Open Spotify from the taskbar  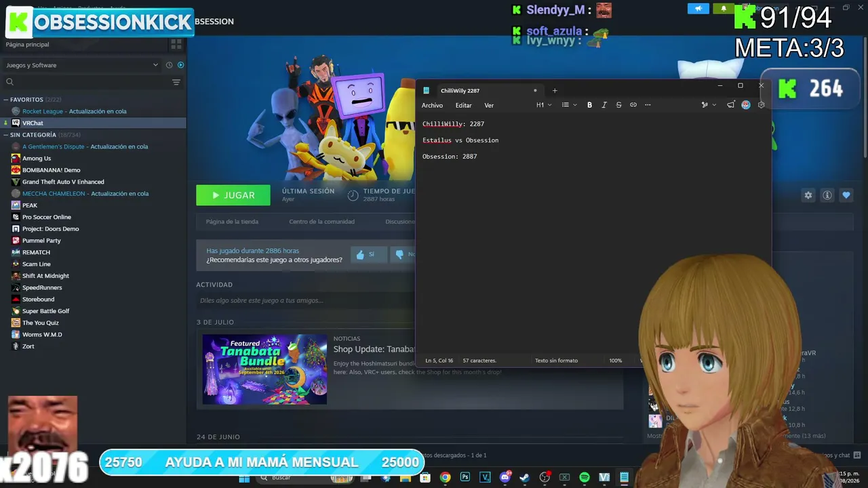pos(585,477)
